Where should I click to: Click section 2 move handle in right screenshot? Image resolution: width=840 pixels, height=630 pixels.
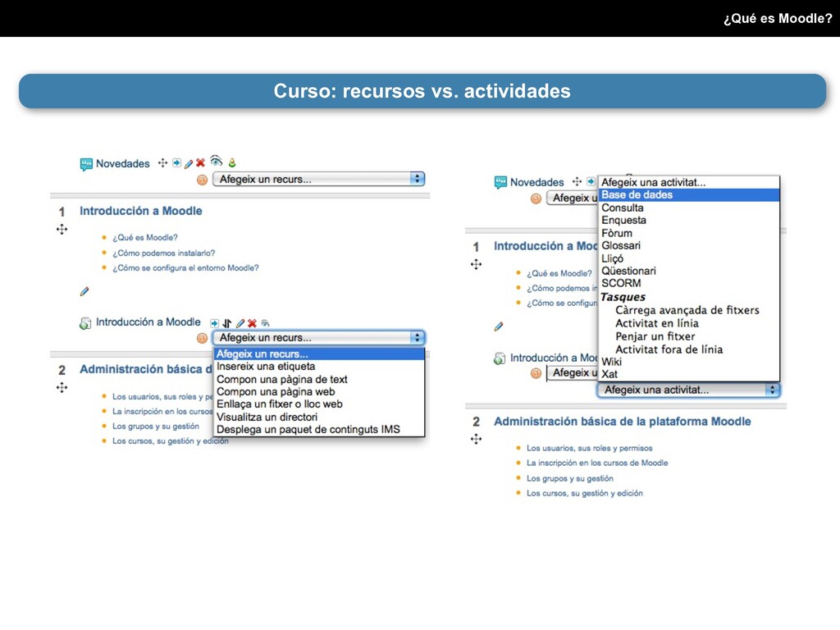point(477,440)
